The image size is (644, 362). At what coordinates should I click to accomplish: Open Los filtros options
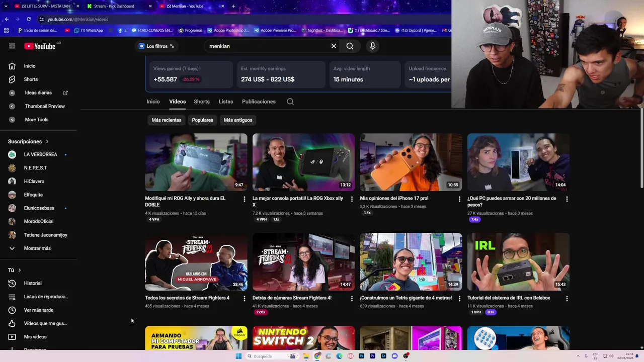click(x=156, y=46)
